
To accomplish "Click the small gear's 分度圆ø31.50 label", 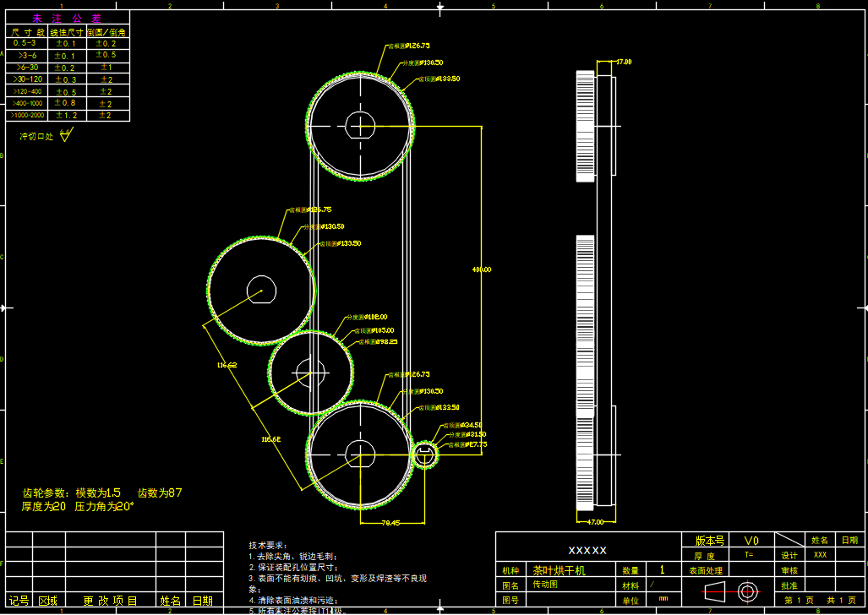I will point(467,434).
